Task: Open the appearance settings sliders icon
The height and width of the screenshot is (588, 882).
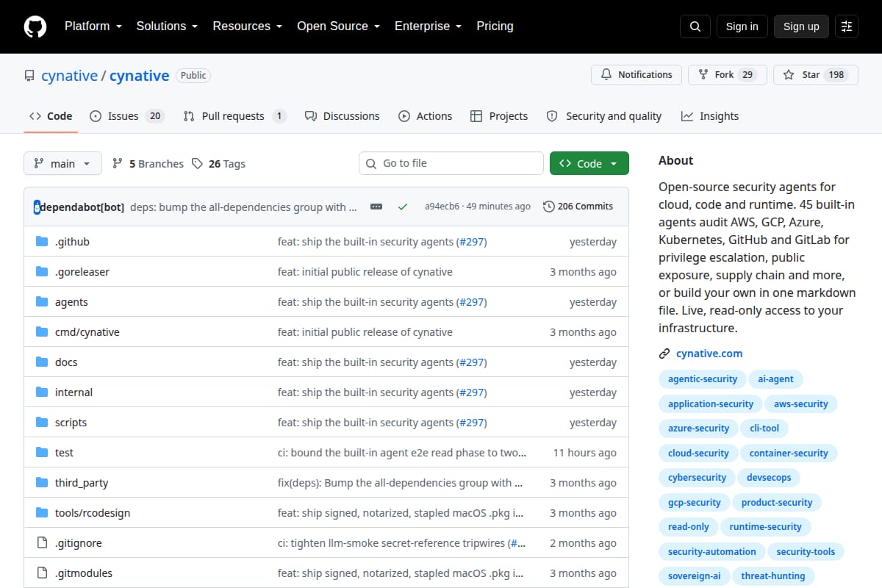Action: click(847, 26)
